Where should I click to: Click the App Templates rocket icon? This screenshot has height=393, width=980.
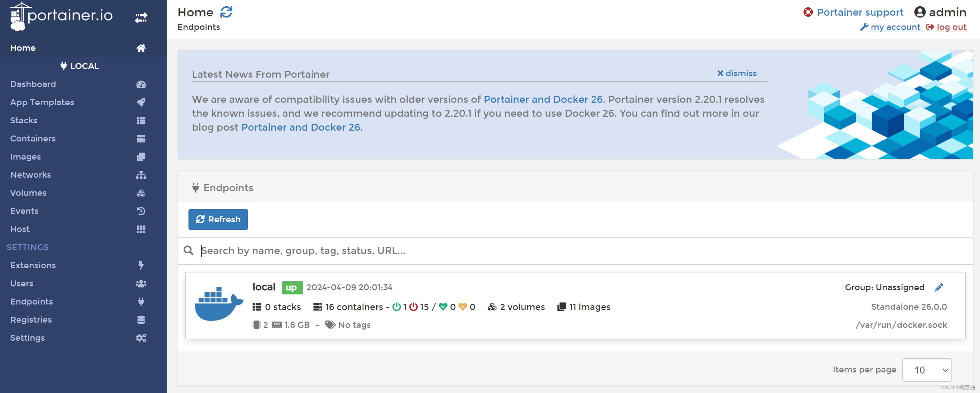(x=141, y=102)
